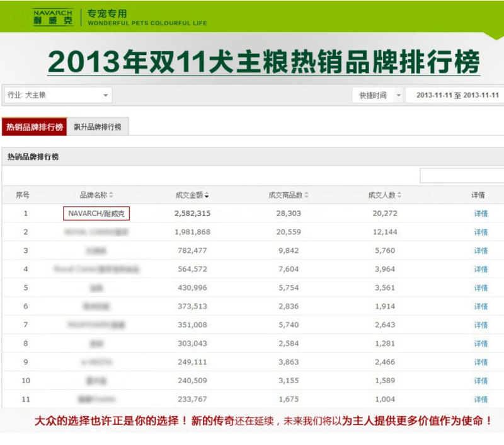Viewport: 504px width, 445px height.
Task: Click the product count 20,559
Action: coord(289,232)
